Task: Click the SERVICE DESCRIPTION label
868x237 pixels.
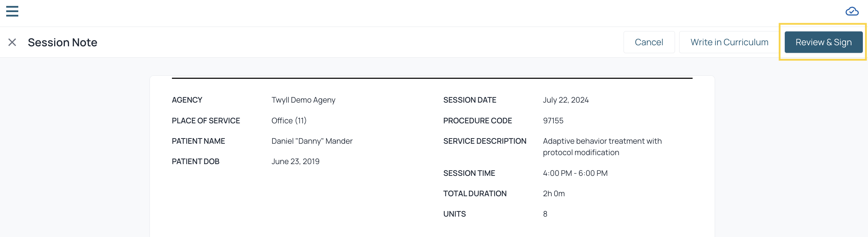Action: [x=485, y=141]
